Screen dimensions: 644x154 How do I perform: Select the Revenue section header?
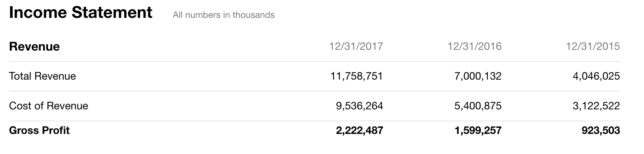coord(34,46)
